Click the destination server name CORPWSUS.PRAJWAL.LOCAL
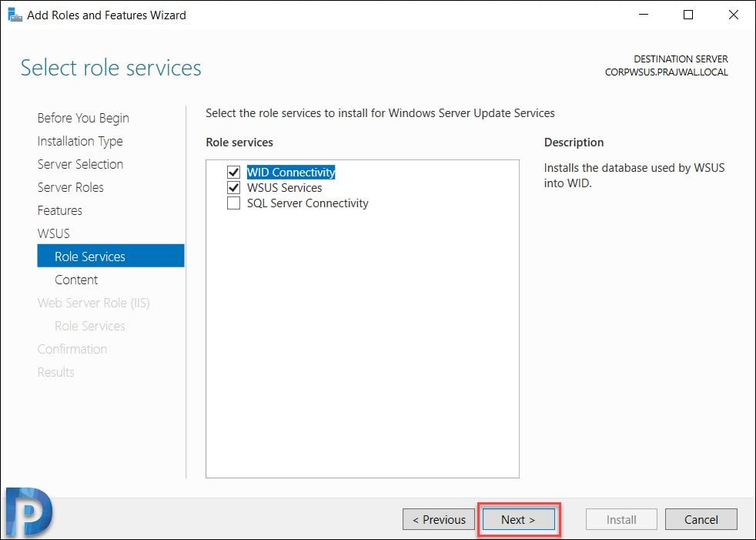This screenshot has width=756, height=540. (667, 72)
